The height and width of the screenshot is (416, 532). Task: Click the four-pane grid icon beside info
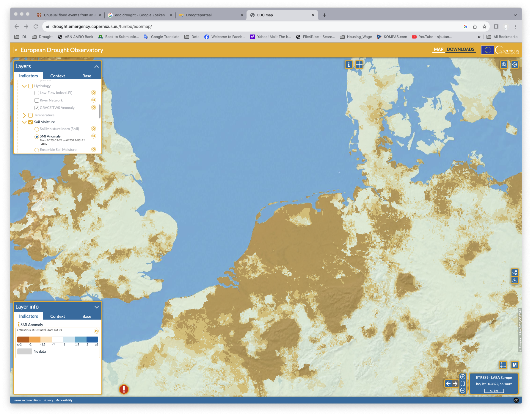tap(359, 65)
